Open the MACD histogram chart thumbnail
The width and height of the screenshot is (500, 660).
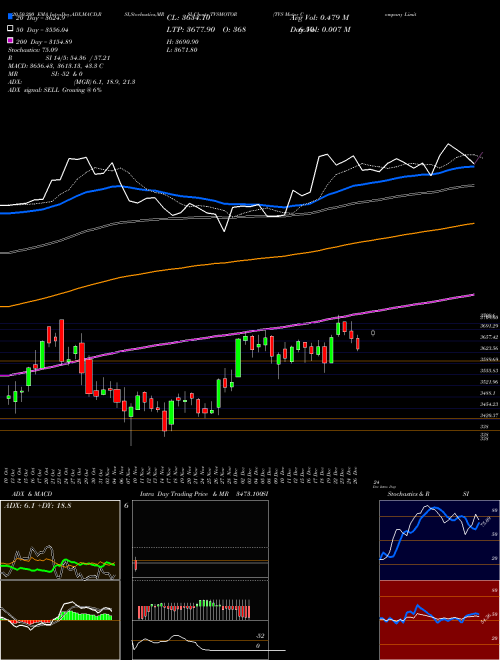tap(60, 620)
